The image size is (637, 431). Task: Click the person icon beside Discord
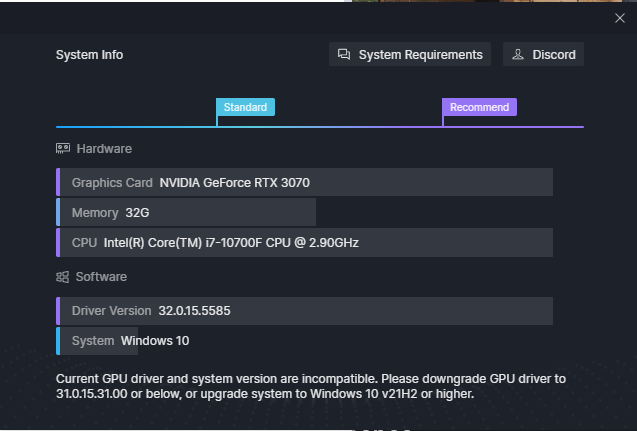[x=518, y=54]
